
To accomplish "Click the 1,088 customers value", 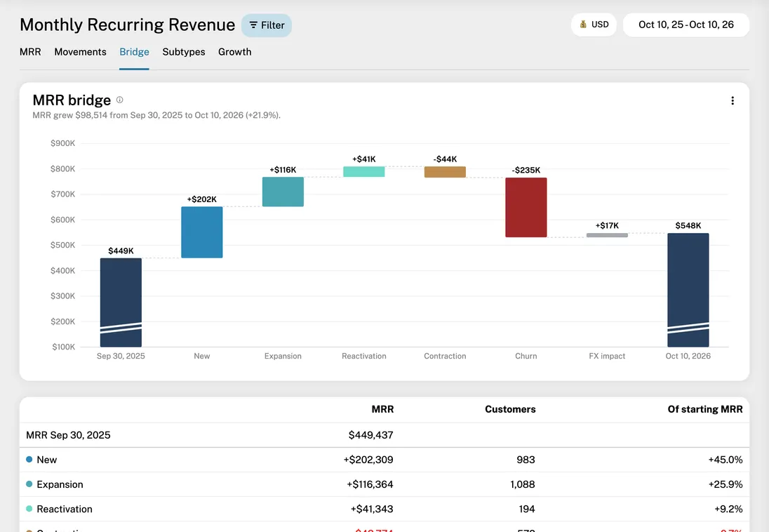I will point(523,484).
